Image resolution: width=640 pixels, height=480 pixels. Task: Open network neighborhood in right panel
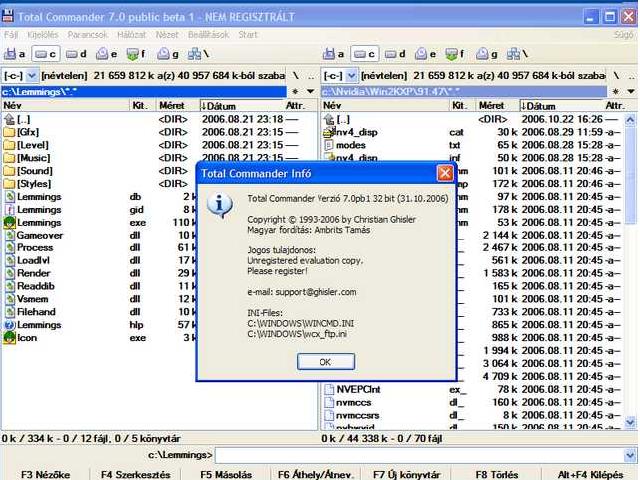pyautogui.click(x=518, y=54)
